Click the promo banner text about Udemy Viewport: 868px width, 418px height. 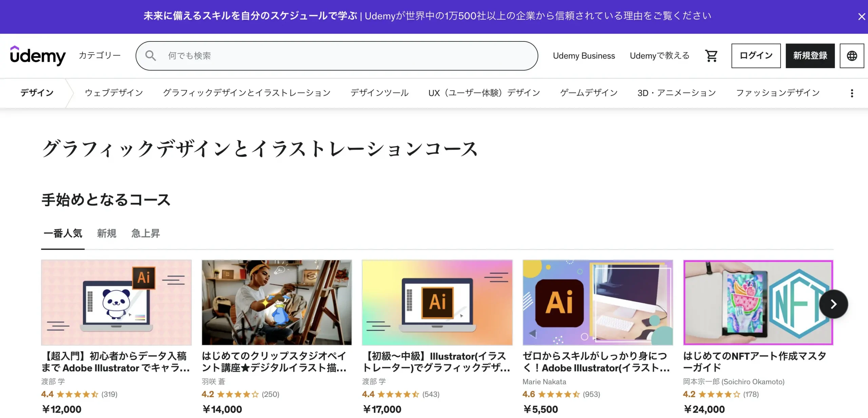[427, 16]
